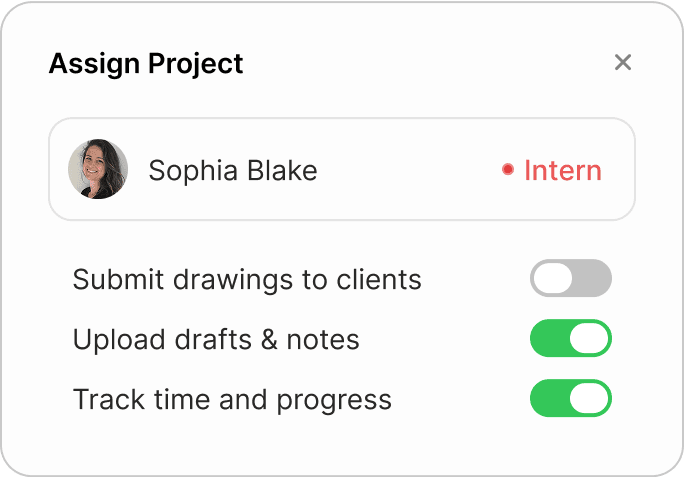This screenshot has width=684, height=477.
Task: Close the Assign Project dialog
Action: click(x=623, y=63)
